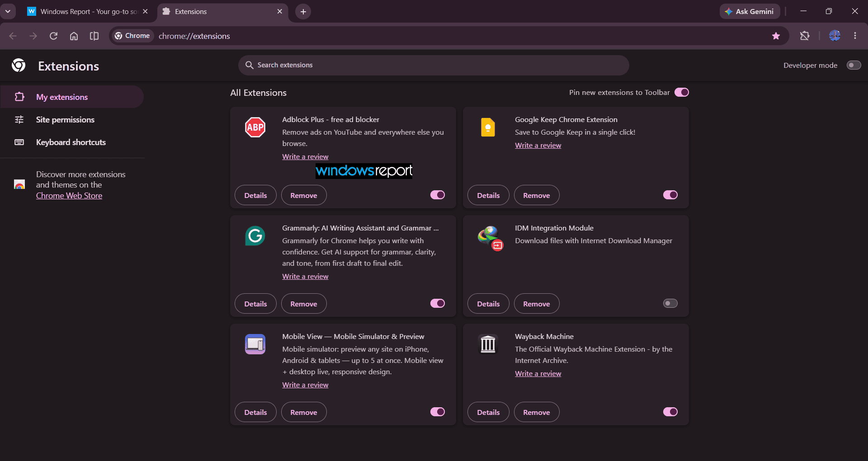Disable the Grammarly extension

(438, 303)
